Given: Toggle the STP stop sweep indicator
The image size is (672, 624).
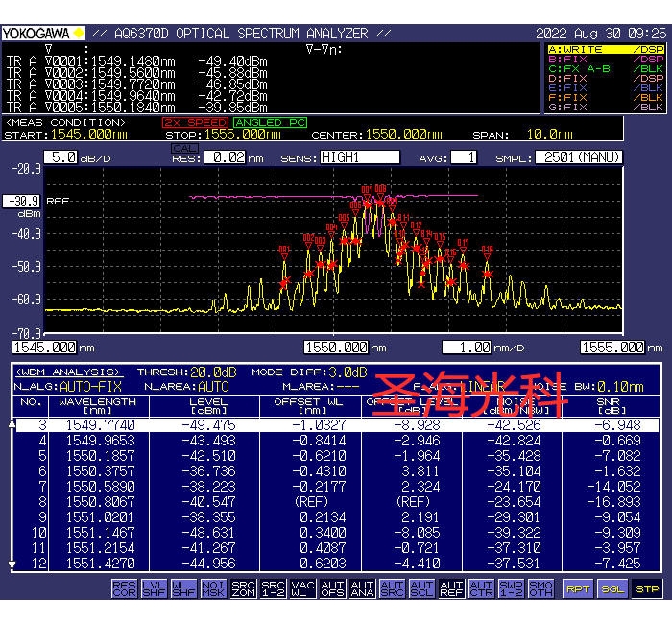Looking at the screenshot, I should 648,588.
